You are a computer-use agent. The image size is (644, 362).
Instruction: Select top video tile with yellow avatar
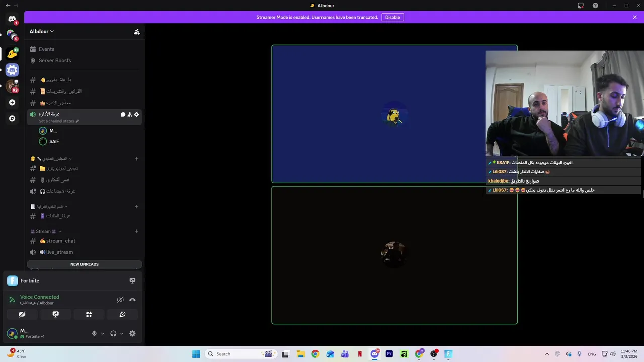click(394, 114)
